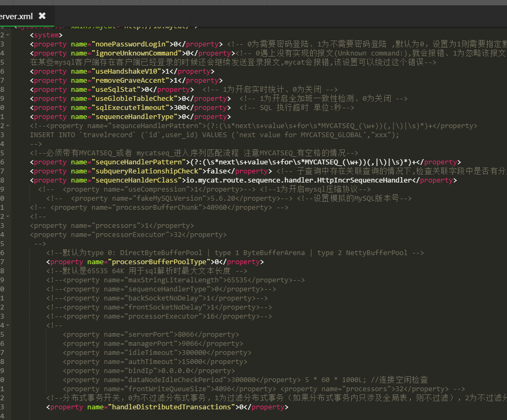Click the handleDistributedTransactions property name
The image size is (507, 420).
pos(172,407)
